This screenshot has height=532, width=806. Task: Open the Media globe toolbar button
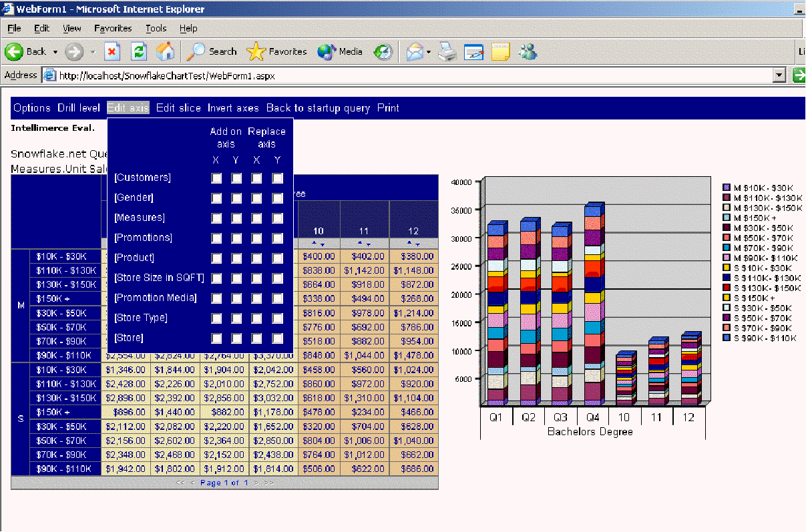[x=340, y=51]
